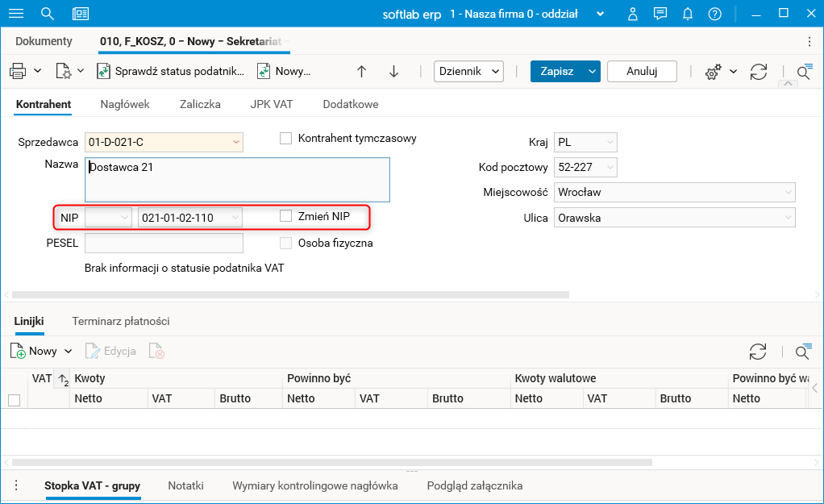Click the refresh icon in top toolbar
The image size is (824, 504).
(758, 71)
